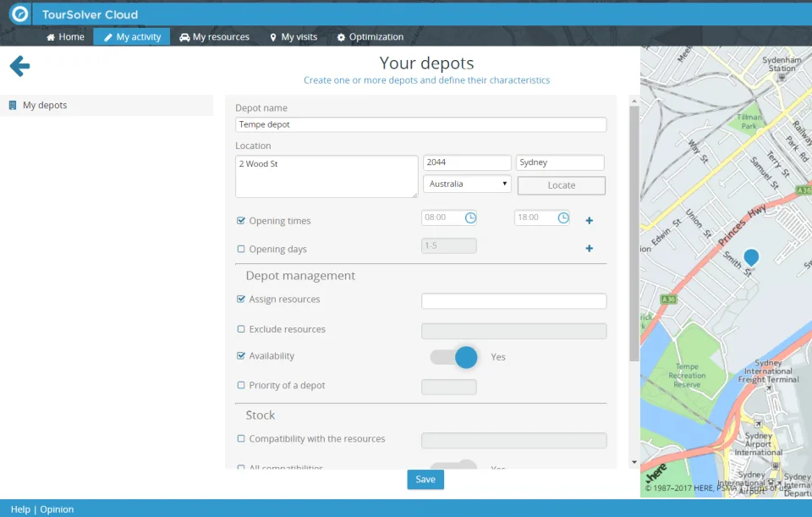812x517 pixels.
Task: Add another opening times slot with plus
Action: [589, 221]
